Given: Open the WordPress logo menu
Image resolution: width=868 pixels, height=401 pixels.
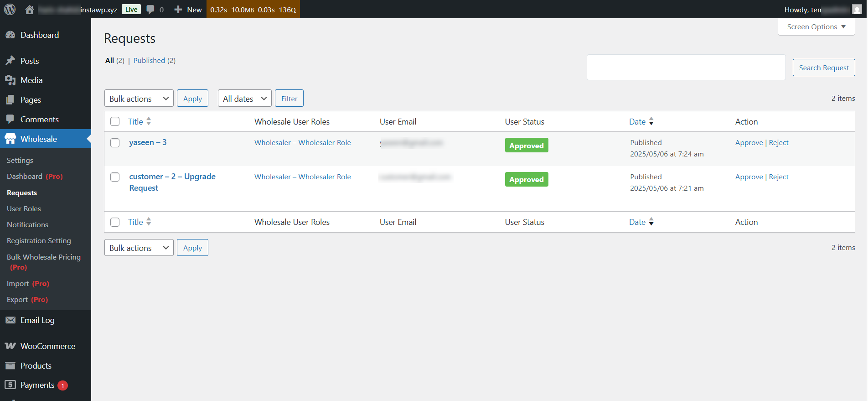Looking at the screenshot, I should point(10,9).
